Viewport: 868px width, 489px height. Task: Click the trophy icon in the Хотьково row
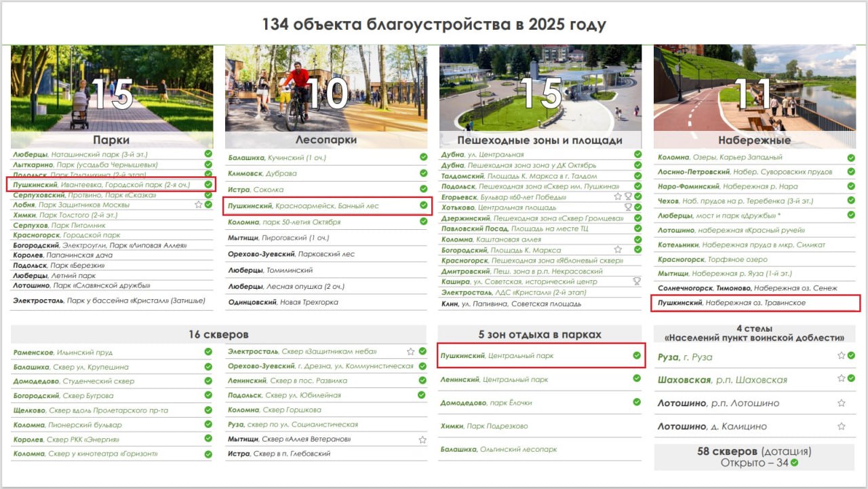tap(628, 208)
